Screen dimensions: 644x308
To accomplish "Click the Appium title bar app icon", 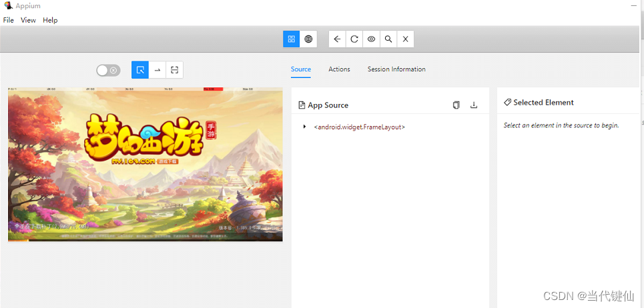I will tap(8, 6).
